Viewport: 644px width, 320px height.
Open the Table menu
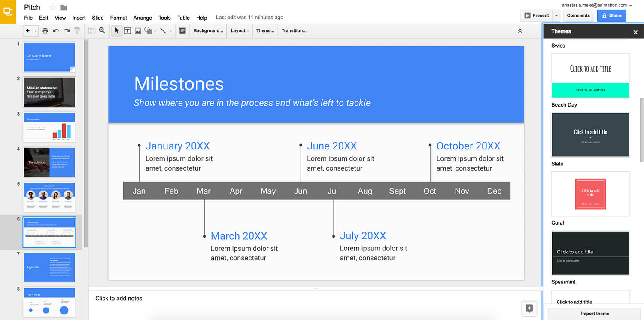183,18
